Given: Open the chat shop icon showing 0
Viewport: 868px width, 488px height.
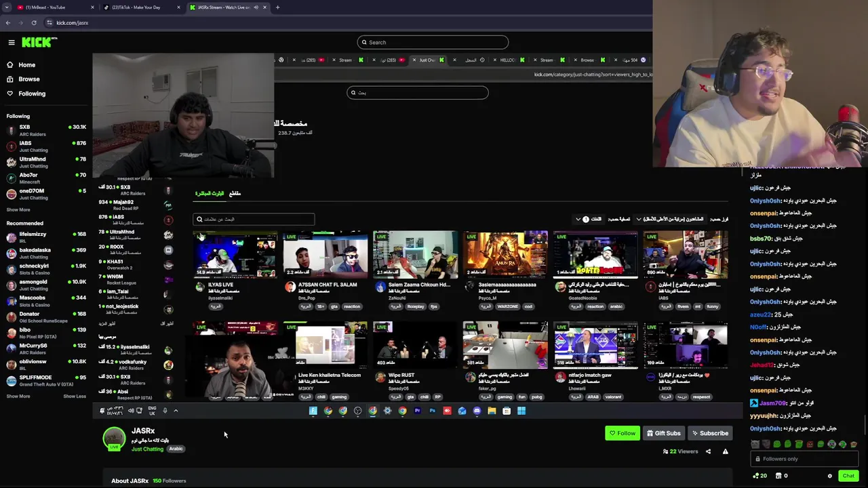Looking at the screenshot, I should click(x=781, y=476).
